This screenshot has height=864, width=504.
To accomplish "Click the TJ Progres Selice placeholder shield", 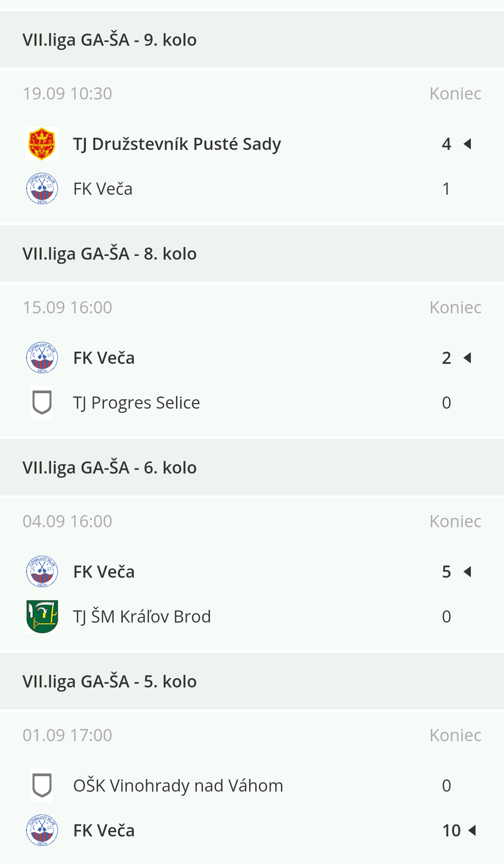I will point(42,403).
